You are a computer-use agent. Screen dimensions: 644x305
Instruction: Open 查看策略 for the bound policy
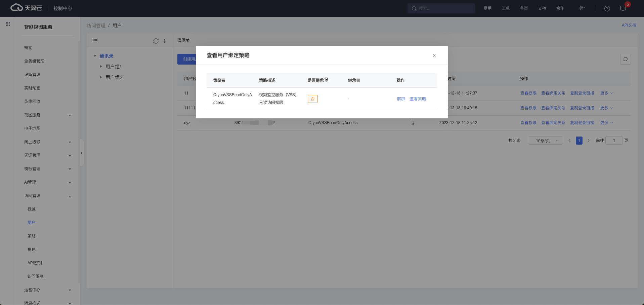418,99
